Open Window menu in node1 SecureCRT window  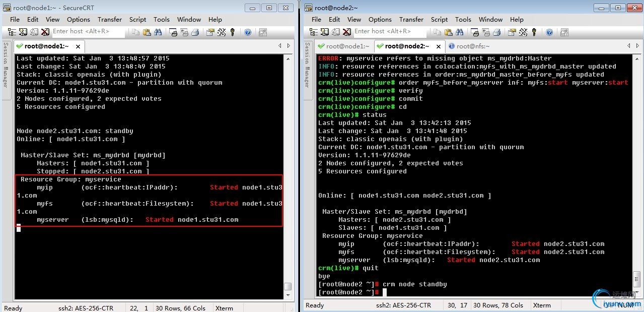[189, 19]
